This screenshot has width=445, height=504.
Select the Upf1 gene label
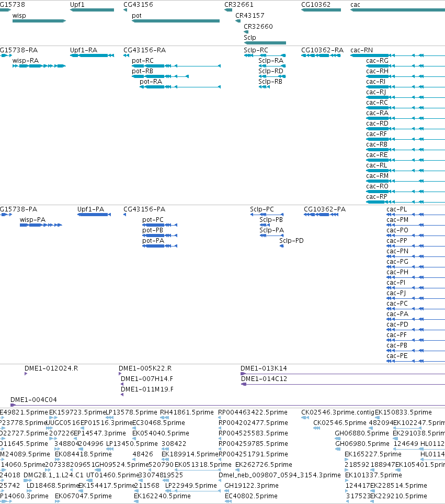pos(77,5)
